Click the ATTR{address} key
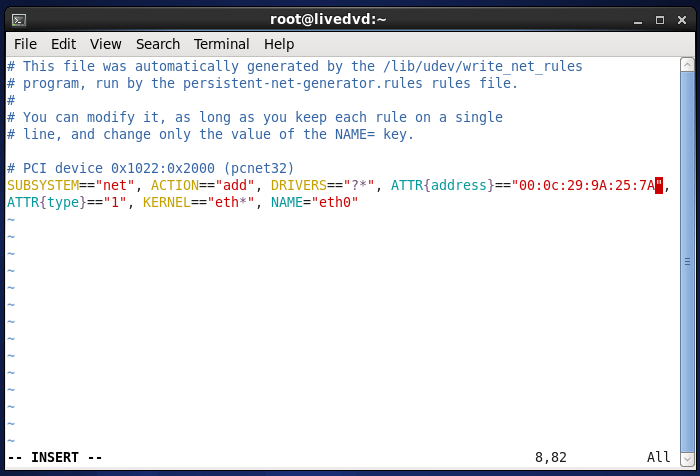 pyautogui.click(x=443, y=185)
